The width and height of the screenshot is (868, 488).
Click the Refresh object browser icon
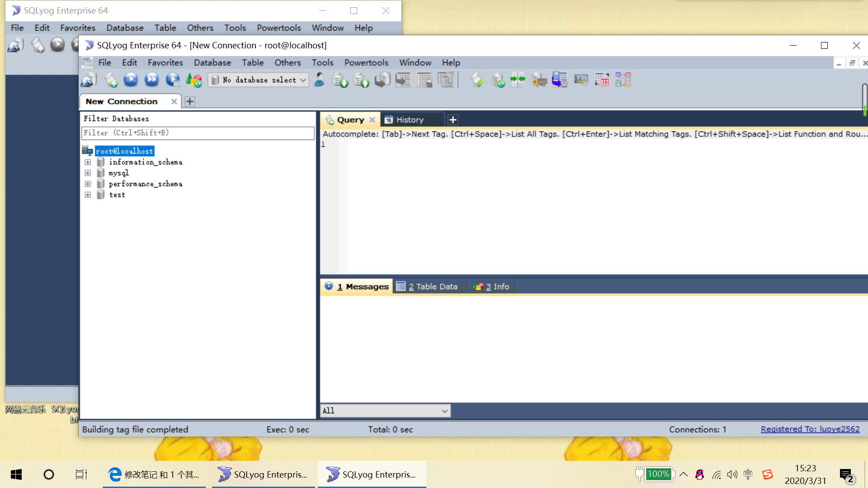[194, 80]
